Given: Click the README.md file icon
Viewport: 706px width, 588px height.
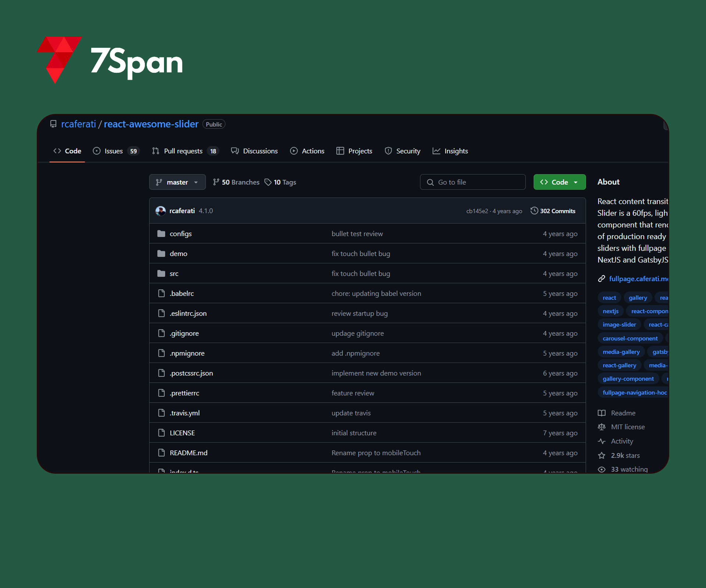Looking at the screenshot, I should coord(161,452).
